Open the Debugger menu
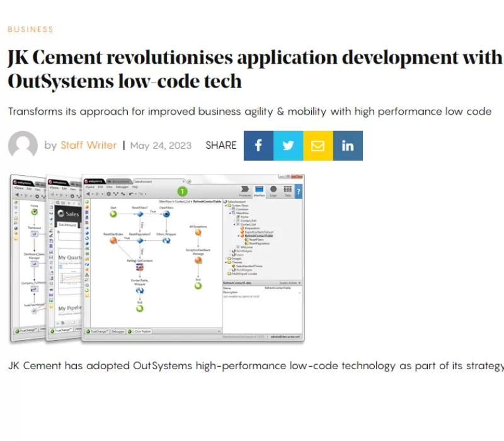The width and height of the screenshot is (504, 441). (120, 187)
